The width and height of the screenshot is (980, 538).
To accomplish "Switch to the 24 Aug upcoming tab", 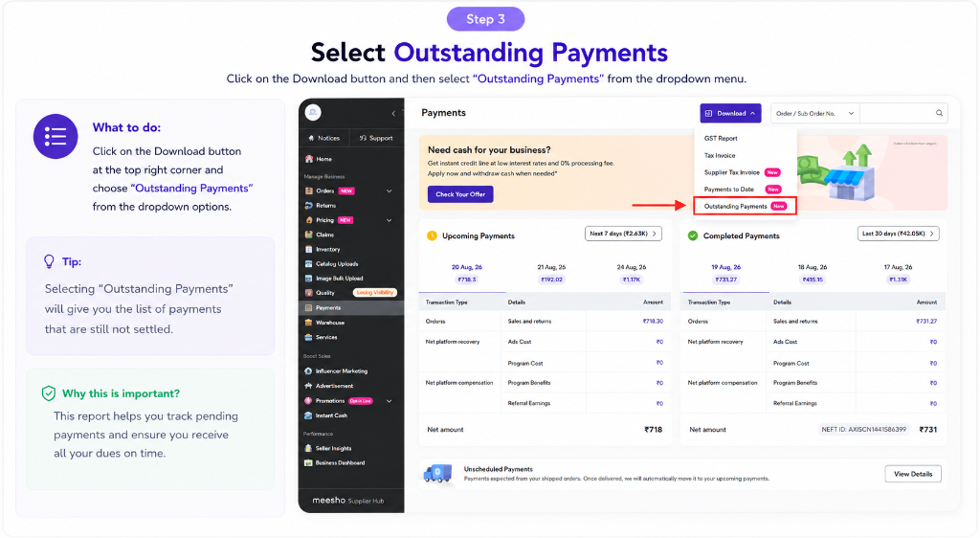I will (632, 273).
